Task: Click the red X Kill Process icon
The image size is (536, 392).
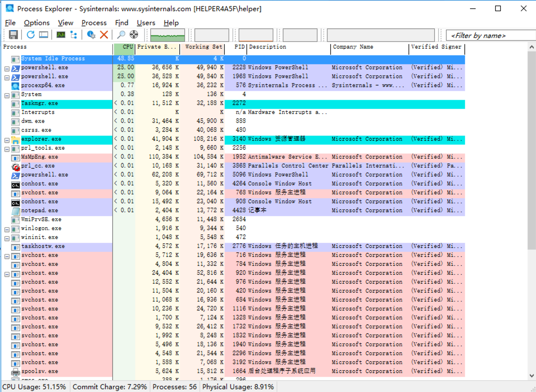Action: [104, 35]
